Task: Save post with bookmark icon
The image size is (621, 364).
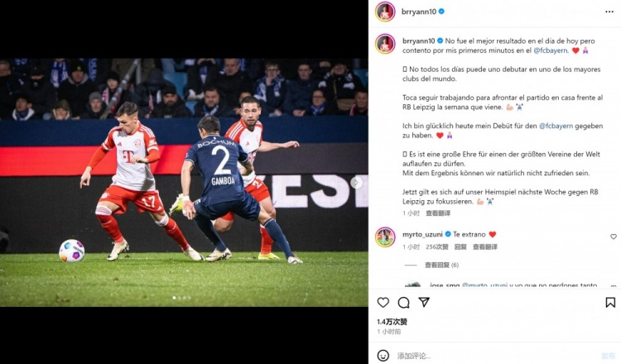Action: point(610,303)
